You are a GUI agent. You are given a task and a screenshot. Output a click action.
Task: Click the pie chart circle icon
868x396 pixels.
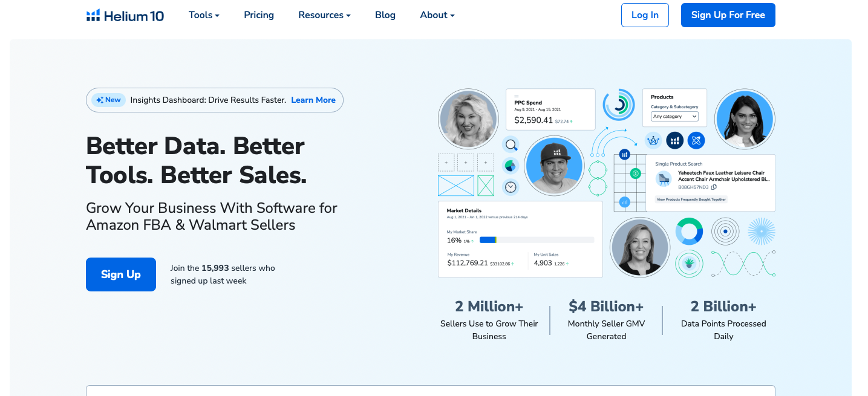(511, 166)
